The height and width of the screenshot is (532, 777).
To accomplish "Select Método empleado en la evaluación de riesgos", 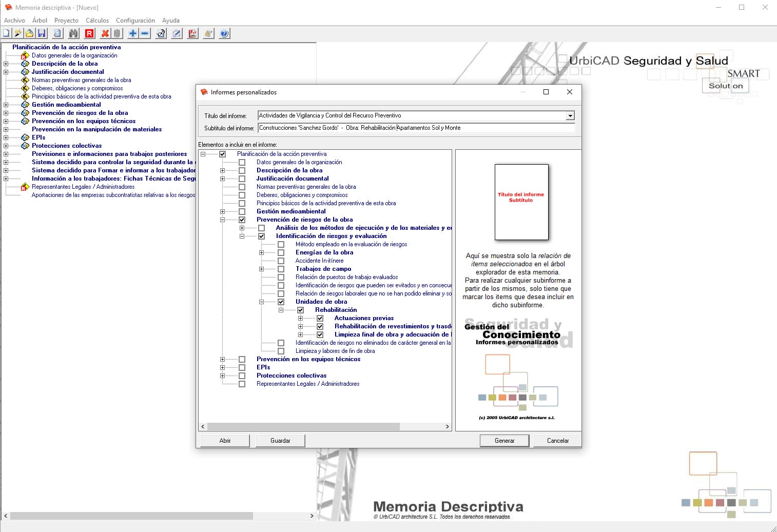I will (x=351, y=244).
